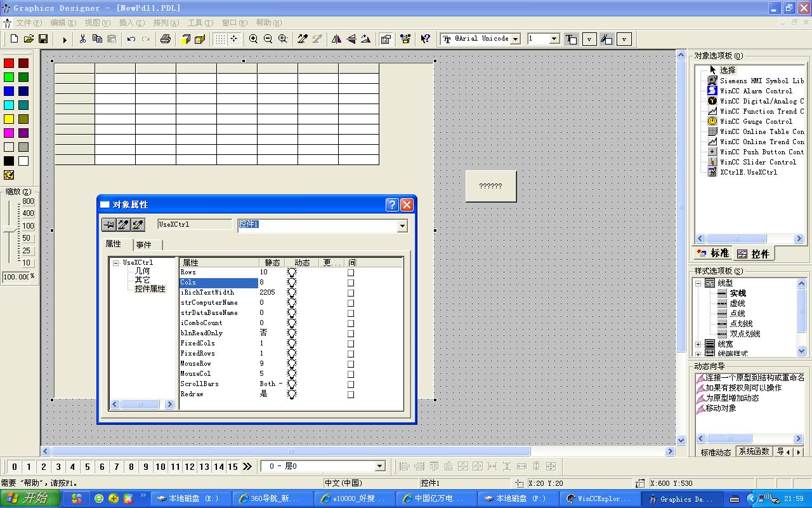Click the Windows Start button
The width and height of the screenshot is (812, 508).
coord(31,498)
